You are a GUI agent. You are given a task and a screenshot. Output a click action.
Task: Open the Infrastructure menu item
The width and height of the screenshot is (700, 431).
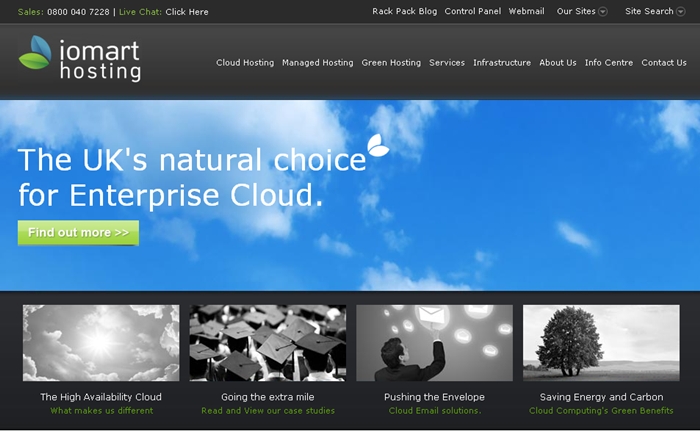pyautogui.click(x=502, y=63)
